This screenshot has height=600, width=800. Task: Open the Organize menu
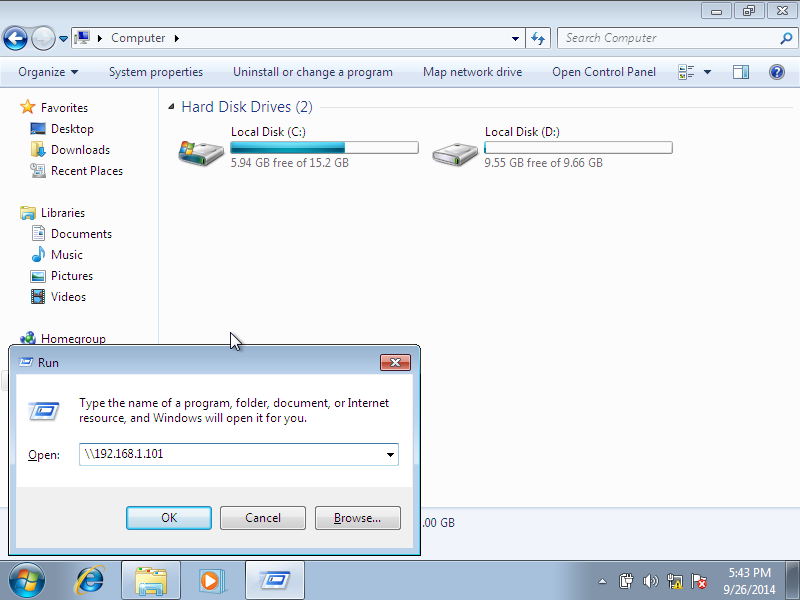[x=48, y=72]
